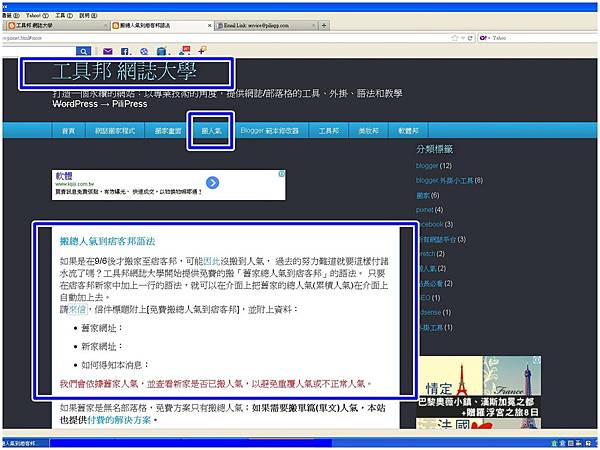Open the 工具 menu in menu bar

[64, 16]
